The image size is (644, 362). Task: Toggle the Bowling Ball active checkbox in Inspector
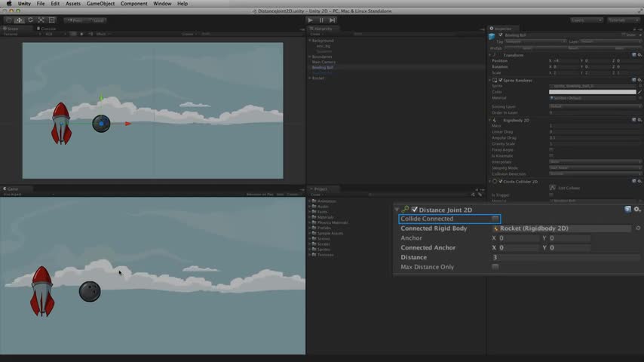click(501, 35)
